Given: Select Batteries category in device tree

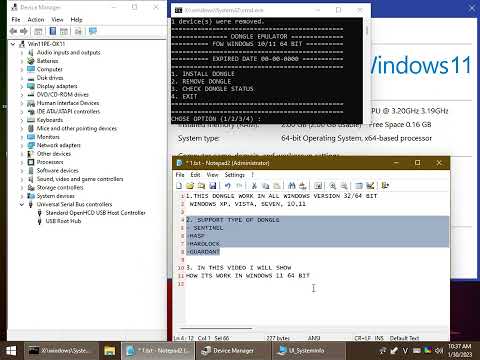Looking at the screenshot, I should pos(47,61).
